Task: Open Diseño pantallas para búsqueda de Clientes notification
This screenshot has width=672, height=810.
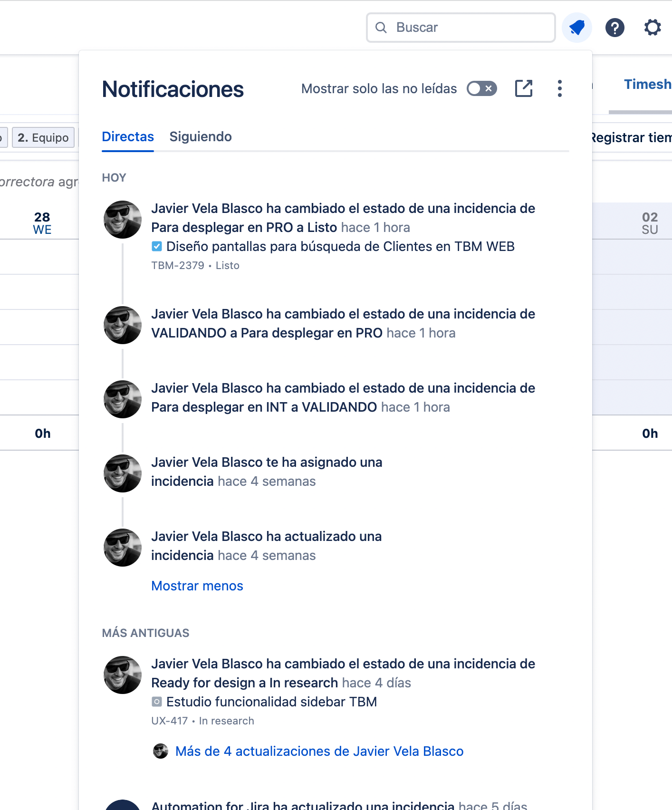Action: [340, 246]
